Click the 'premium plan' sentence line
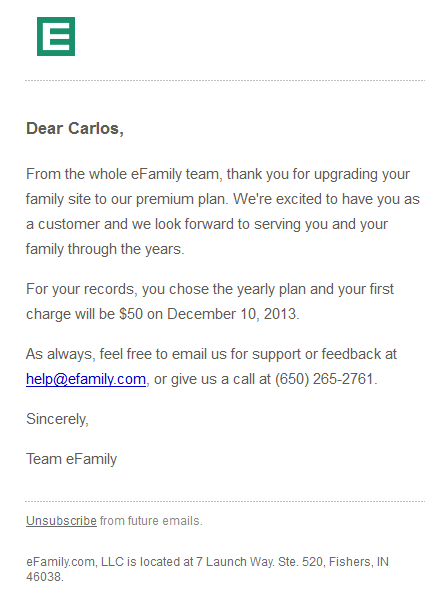 click(x=223, y=199)
